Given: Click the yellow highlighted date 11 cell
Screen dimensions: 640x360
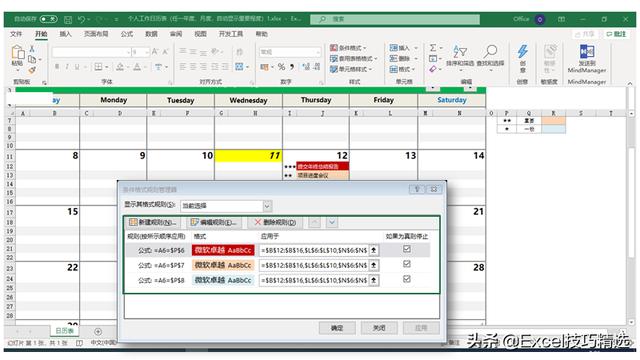Looking at the screenshot, I should click(x=248, y=156).
